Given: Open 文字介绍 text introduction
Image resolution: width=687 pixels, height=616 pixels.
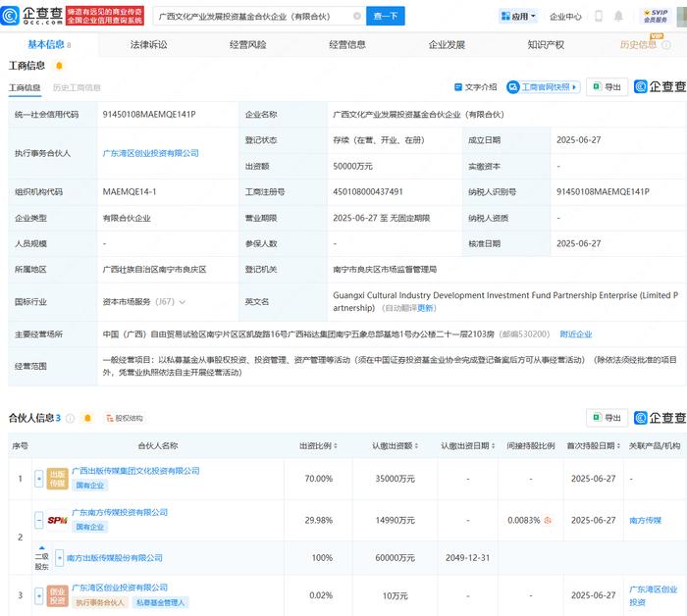Looking at the screenshot, I should [x=476, y=87].
